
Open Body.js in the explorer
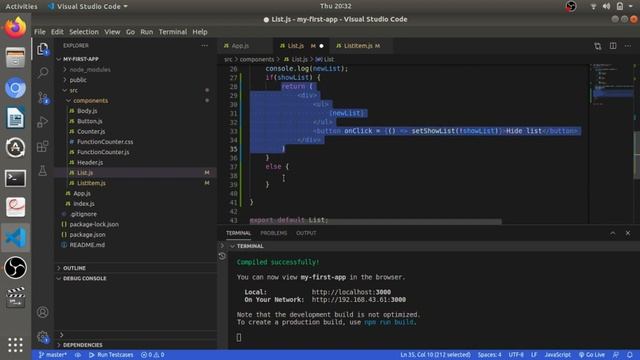87,111
